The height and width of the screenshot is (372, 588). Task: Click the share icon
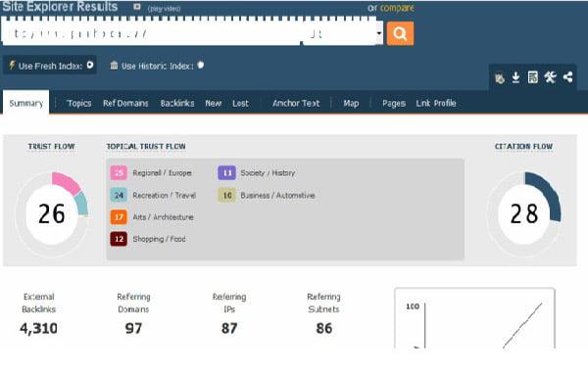(x=567, y=77)
